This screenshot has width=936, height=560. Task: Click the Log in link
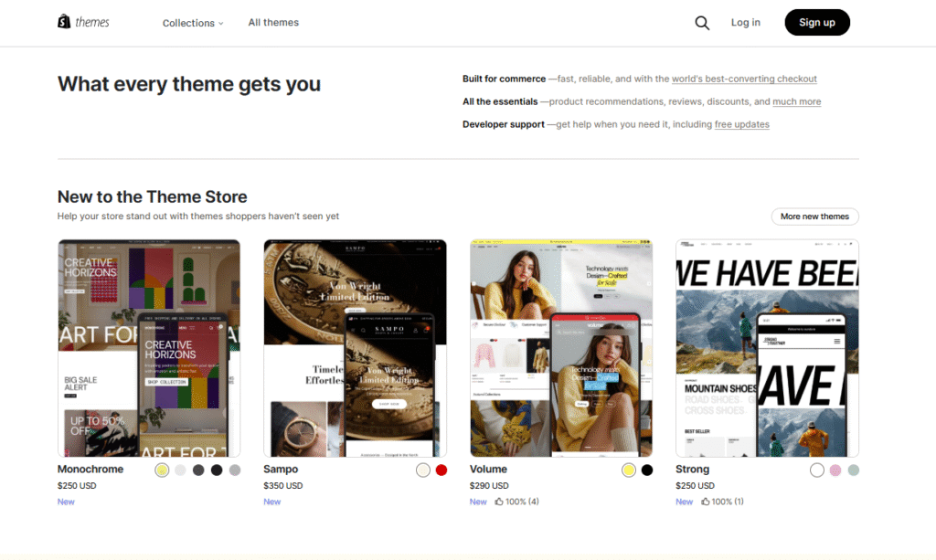(746, 22)
